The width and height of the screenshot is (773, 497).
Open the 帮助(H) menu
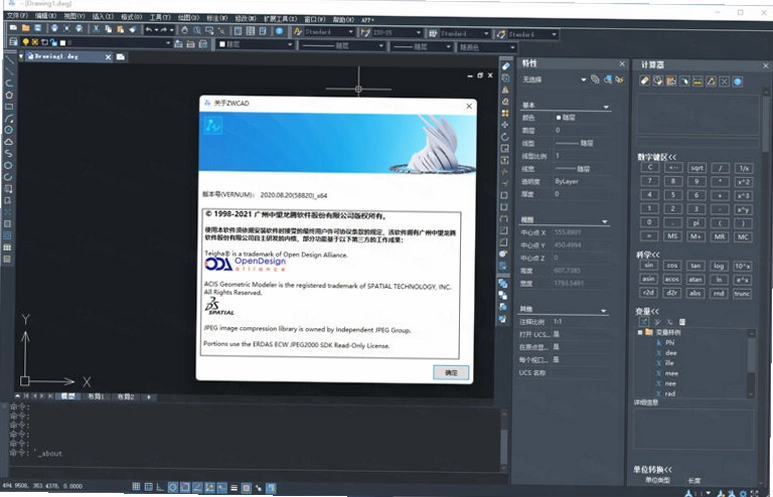(x=343, y=20)
